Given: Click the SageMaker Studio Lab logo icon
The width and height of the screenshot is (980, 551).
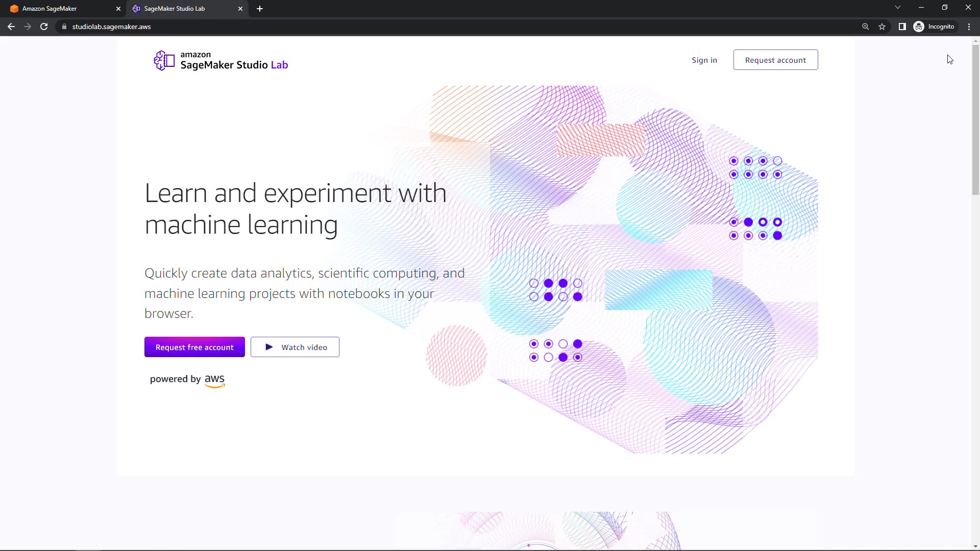Looking at the screenshot, I should coord(164,60).
